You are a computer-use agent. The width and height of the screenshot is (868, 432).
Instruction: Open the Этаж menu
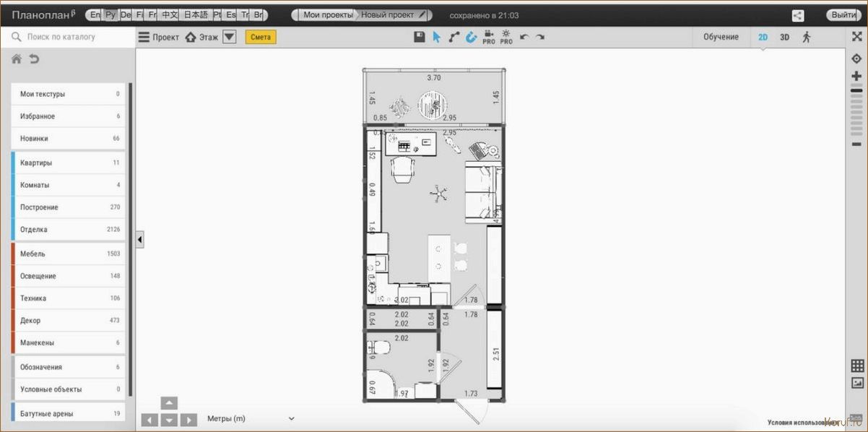pyautogui.click(x=201, y=37)
